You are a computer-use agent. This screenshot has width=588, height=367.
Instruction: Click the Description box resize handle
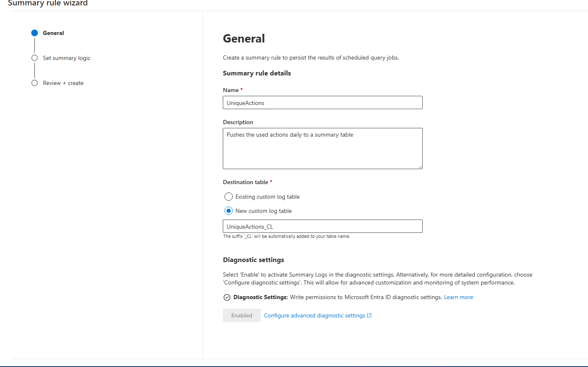click(x=420, y=167)
